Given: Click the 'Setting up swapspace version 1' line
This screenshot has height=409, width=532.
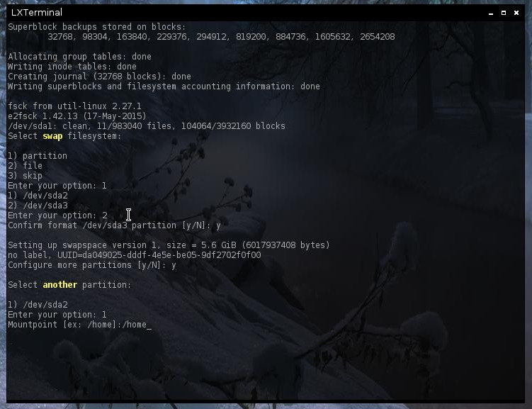Looking at the screenshot, I should coord(169,245).
